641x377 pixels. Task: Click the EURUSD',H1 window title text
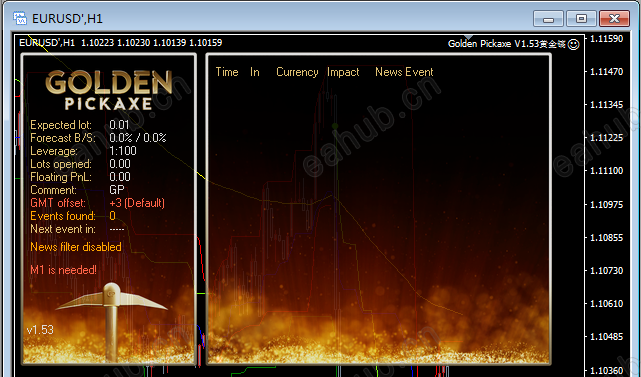(67, 19)
